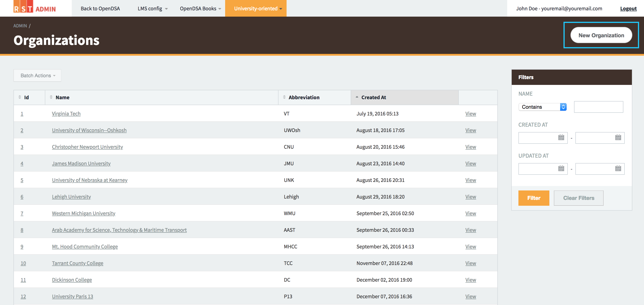The width and height of the screenshot is (644, 305).
Task: Open Christopher Newport University
Action: click(87, 147)
